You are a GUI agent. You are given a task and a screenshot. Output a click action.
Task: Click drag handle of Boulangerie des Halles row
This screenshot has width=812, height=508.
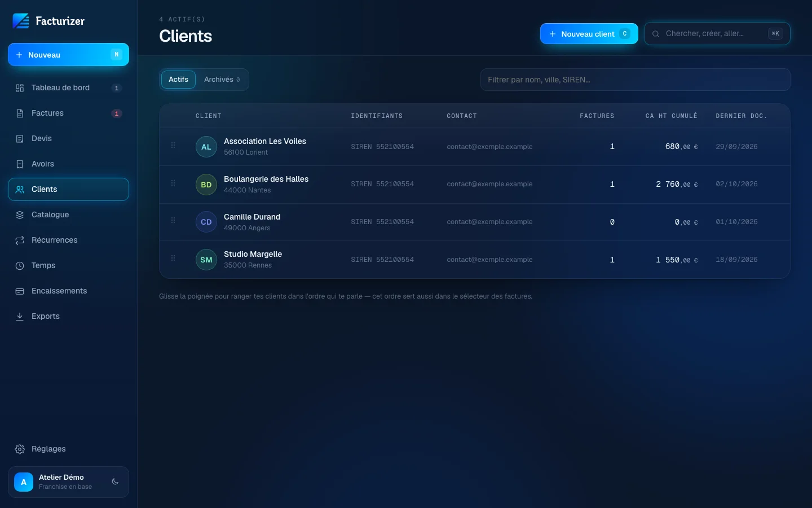pos(173,183)
